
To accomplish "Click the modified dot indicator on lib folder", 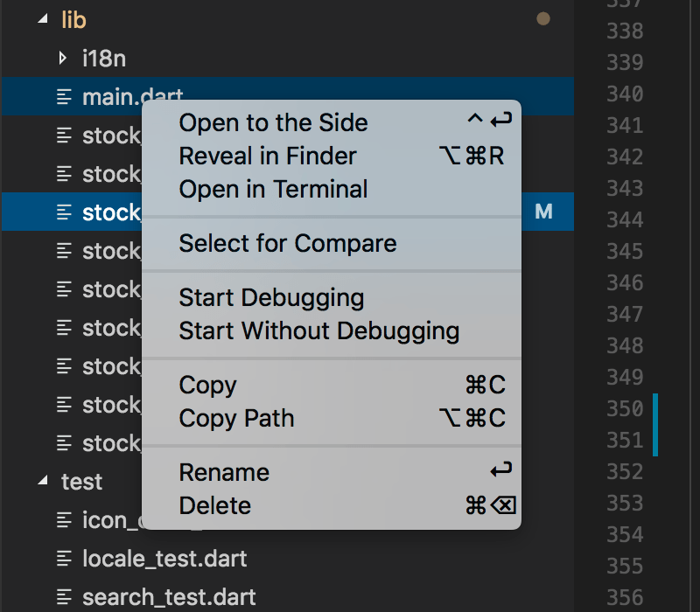I will pos(542,19).
